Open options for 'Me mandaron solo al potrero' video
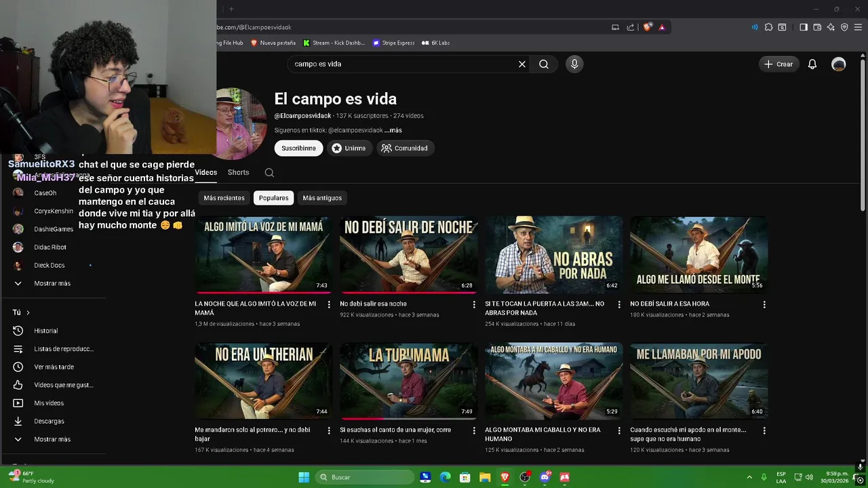The height and width of the screenshot is (488, 868). coord(329,430)
